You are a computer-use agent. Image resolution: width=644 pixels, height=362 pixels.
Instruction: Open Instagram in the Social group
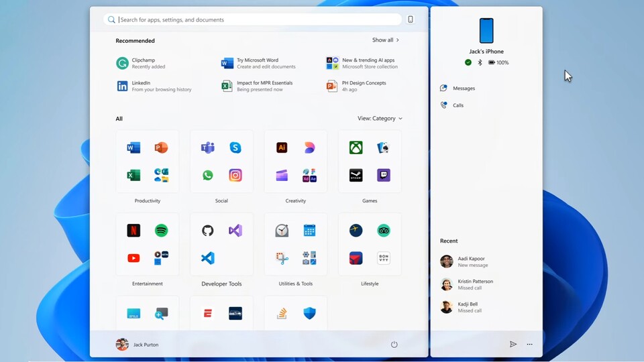pos(235,175)
